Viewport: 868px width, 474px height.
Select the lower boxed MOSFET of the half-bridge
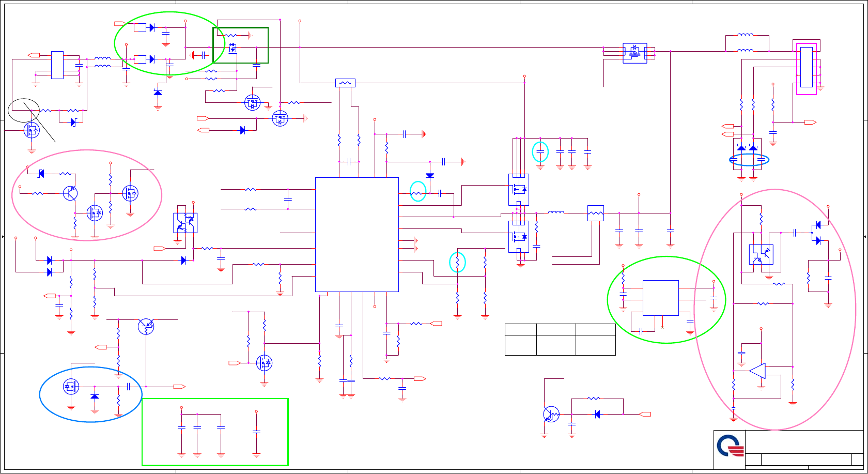pos(519,237)
